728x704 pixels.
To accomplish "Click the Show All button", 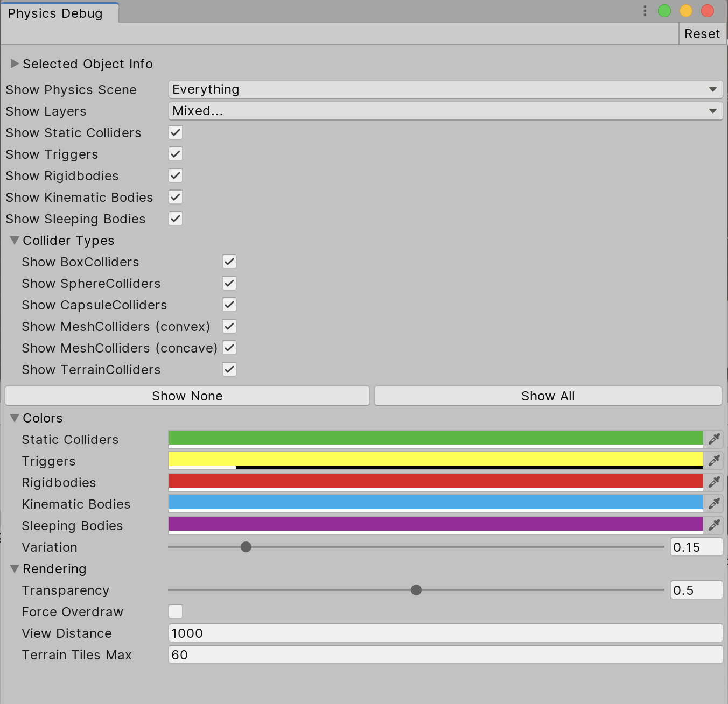I will click(x=548, y=396).
